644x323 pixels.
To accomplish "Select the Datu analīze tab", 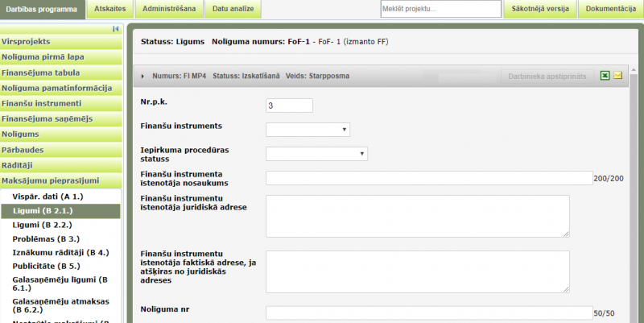I will click(231, 9).
